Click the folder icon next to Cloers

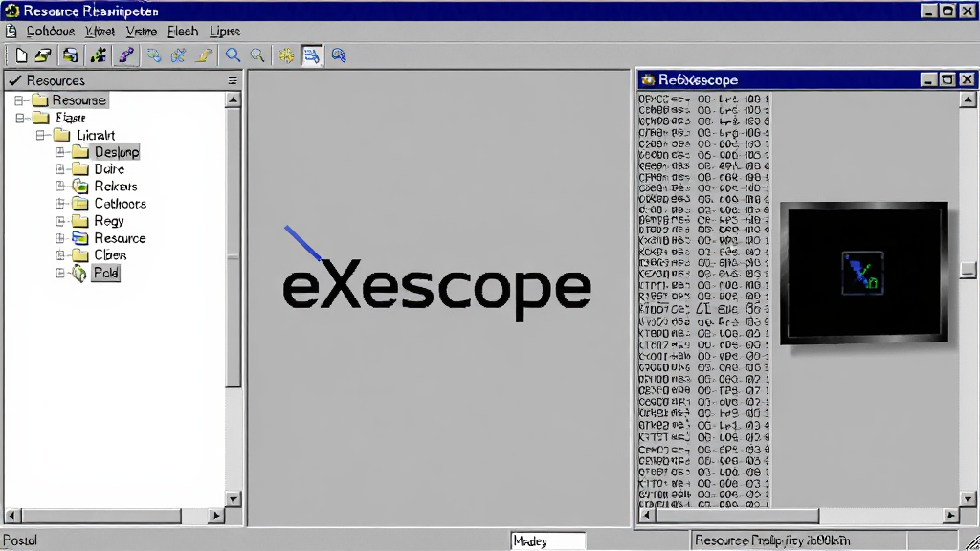click(x=80, y=254)
